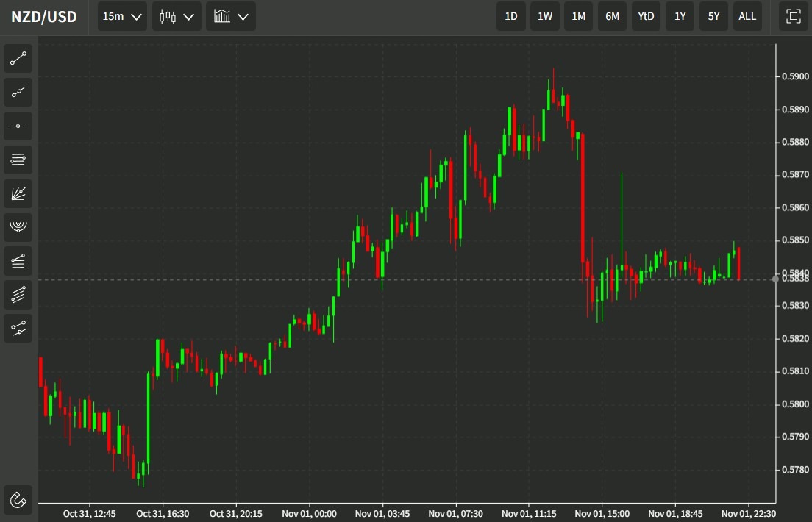Viewport: 812px width, 522px height.
Task: Enable magnet snapping mode
Action: [18, 500]
